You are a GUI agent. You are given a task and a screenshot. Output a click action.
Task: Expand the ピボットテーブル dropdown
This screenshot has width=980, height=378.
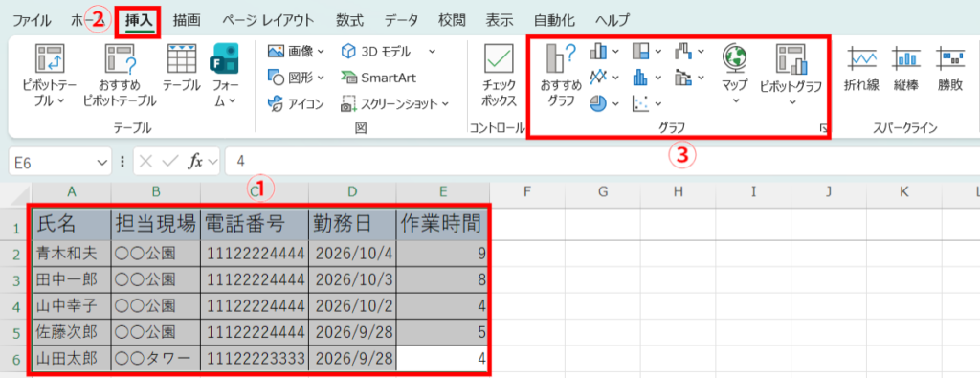pyautogui.click(x=60, y=100)
